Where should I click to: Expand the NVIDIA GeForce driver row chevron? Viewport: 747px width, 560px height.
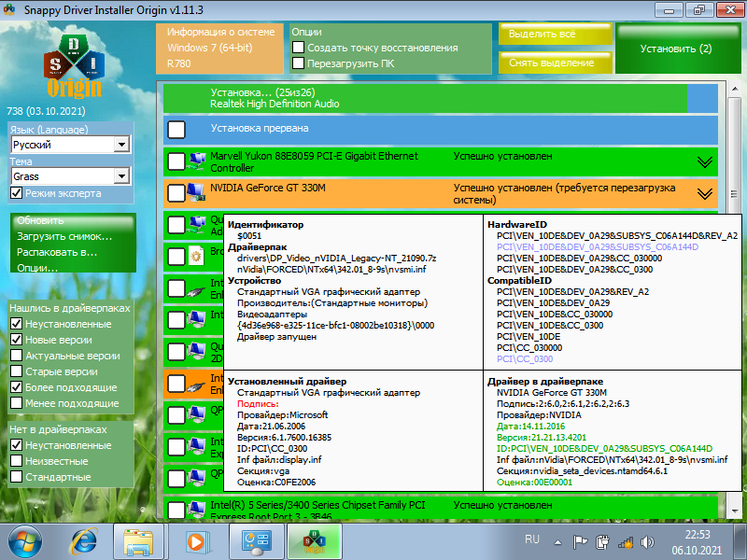[x=705, y=194]
